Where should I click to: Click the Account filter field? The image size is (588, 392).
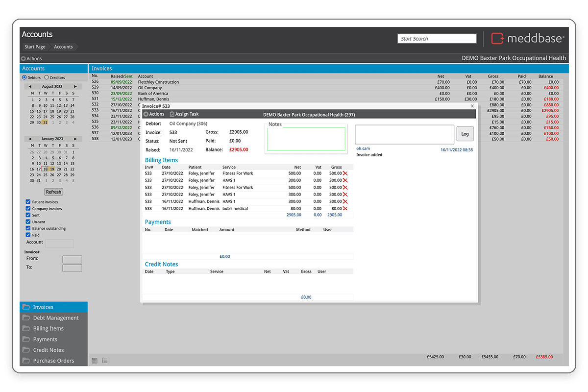click(59, 243)
